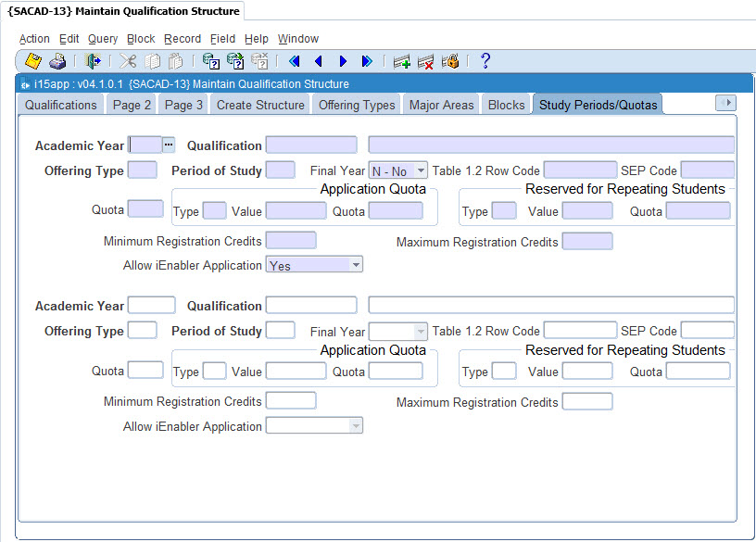Go to previous record with left arrow
Screen dimensions: 756x542
(x=318, y=61)
